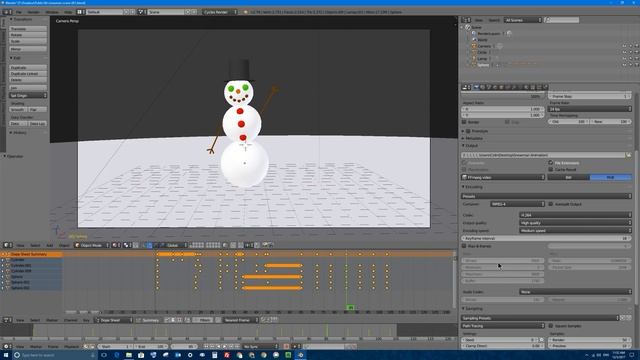
Task: Enable the Border checkbox
Action: (x=464, y=122)
